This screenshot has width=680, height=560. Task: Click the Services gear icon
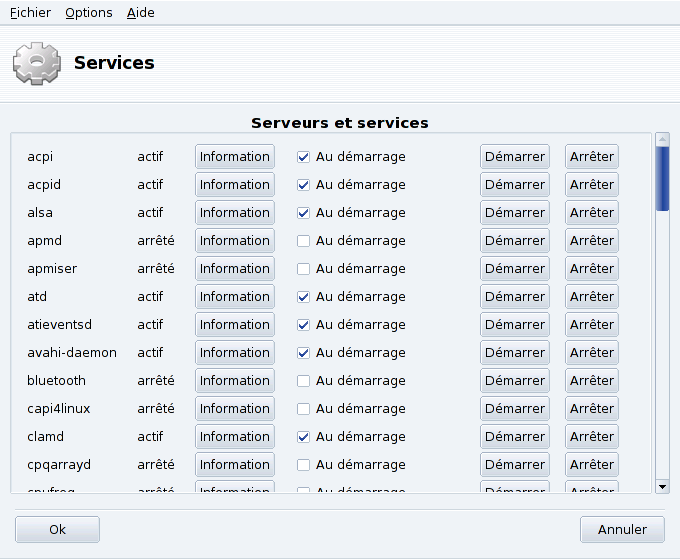[x=36, y=63]
